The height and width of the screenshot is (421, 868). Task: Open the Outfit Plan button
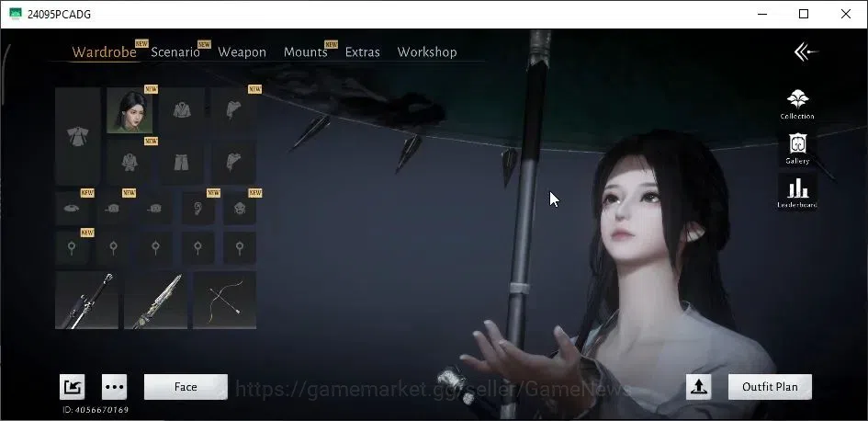770,387
